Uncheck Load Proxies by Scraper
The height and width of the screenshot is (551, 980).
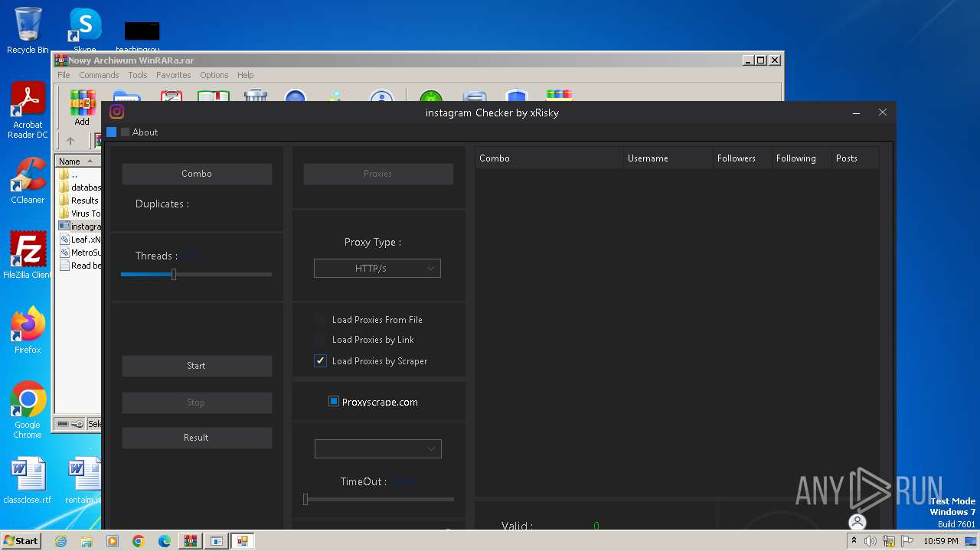tap(320, 361)
